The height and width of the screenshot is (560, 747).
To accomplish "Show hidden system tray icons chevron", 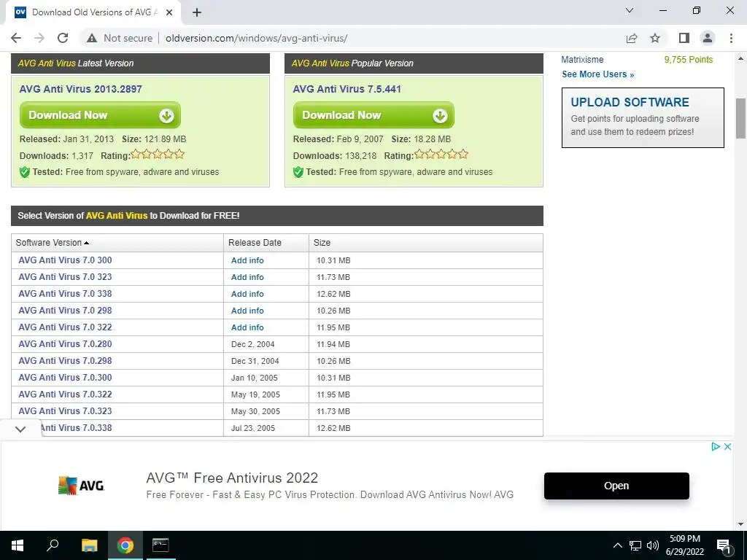I will pos(617,545).
